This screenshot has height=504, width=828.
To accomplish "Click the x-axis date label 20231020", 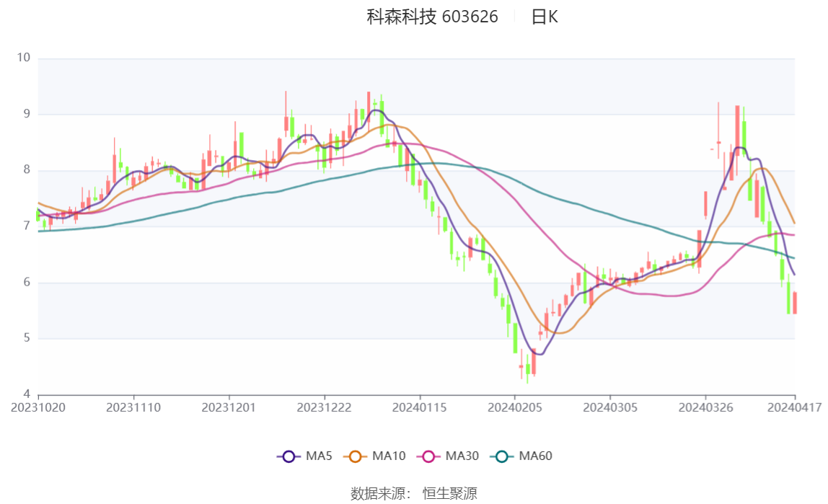I will tap(38, 408).
